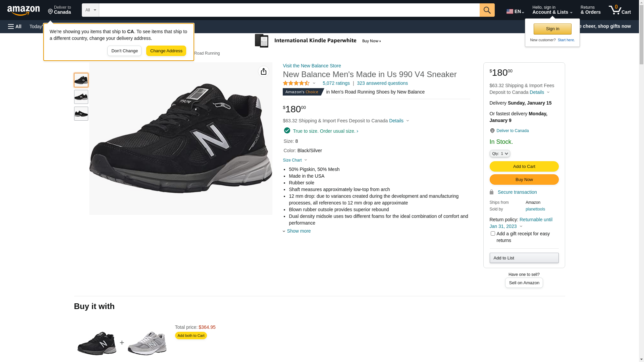Expand Show more product details

[x=298, y=231]
